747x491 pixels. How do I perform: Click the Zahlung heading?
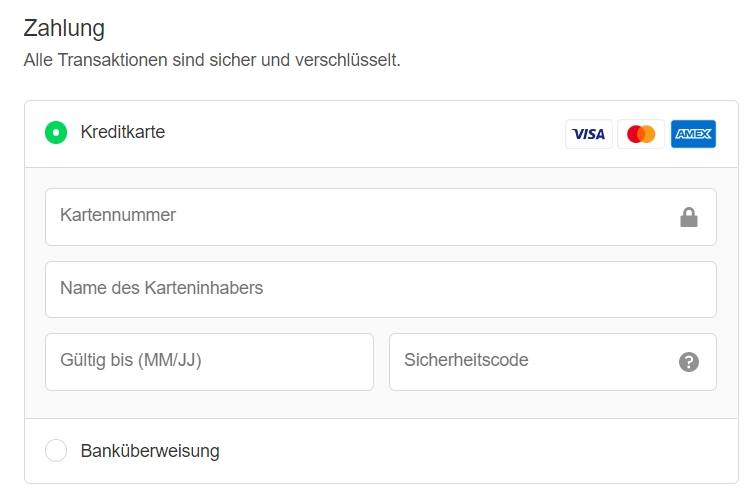click(64, 29)
